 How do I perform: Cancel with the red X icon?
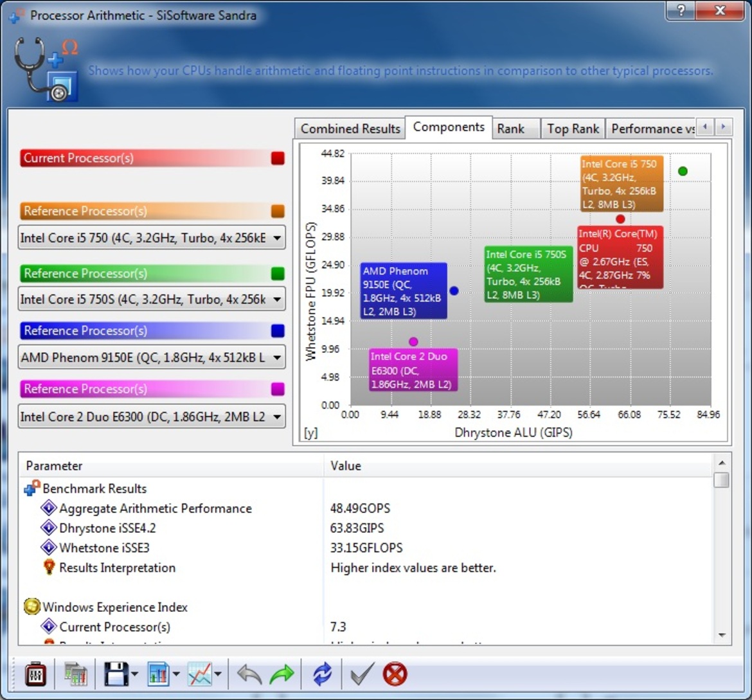pos(395,674)
